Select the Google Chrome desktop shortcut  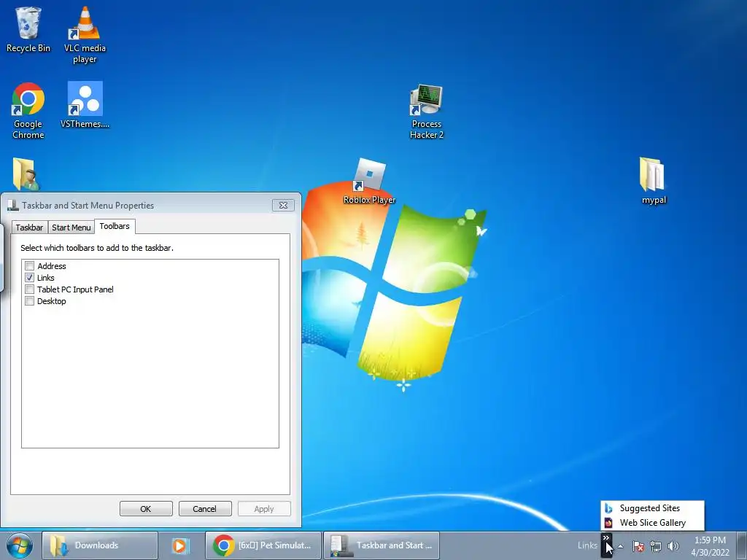(x=28, y=111)
